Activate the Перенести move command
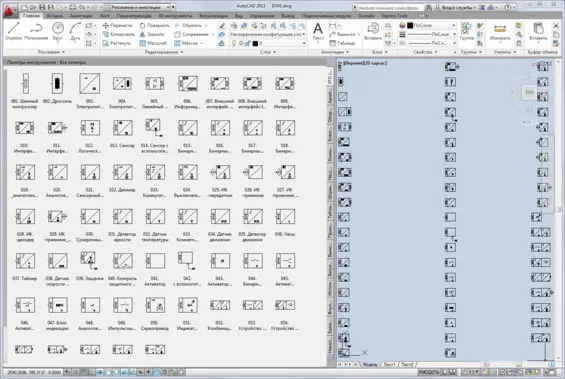The width and height of the screenshot is (565, 379). [118, 25]
